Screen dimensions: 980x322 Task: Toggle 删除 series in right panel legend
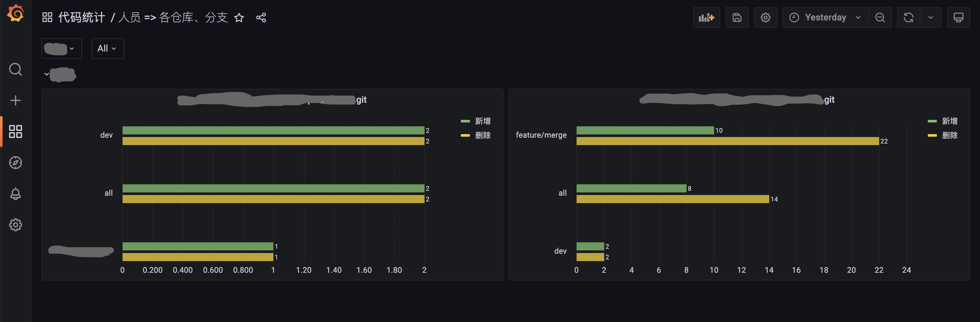point(950,135)
